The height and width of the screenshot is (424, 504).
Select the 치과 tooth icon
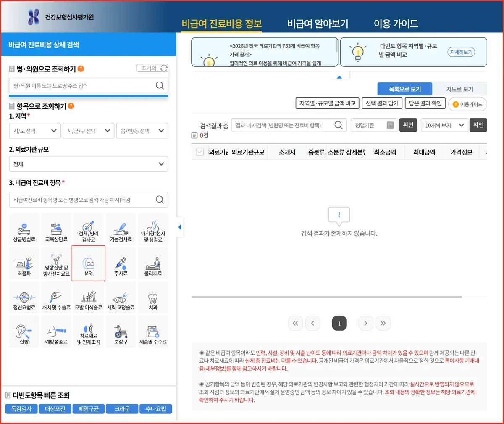pyautogui.click(x=153, y=298)
